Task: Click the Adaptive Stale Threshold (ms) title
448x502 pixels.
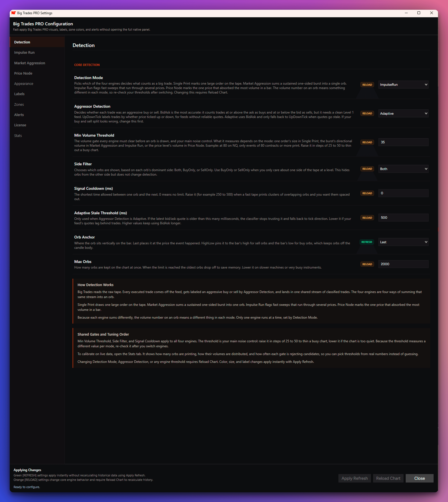Action: pyautogui.click(x=101, y=213)
